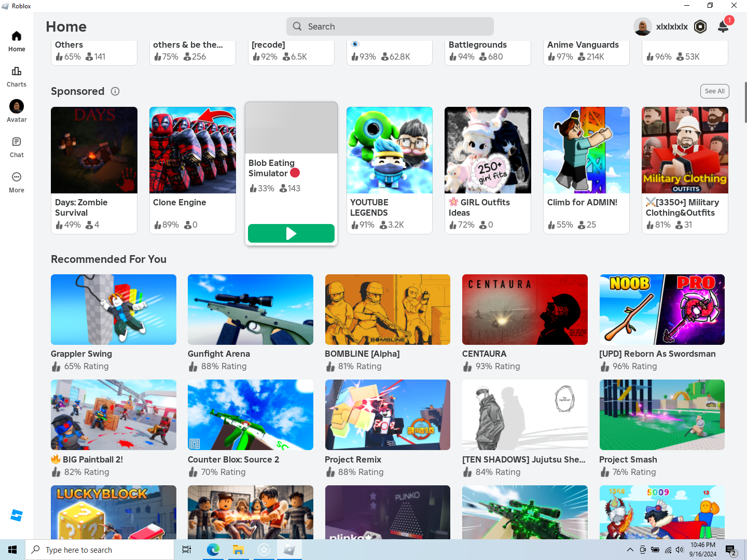Click the Recommended For You heading
The image size is (747, 560).
pos(108,259)
